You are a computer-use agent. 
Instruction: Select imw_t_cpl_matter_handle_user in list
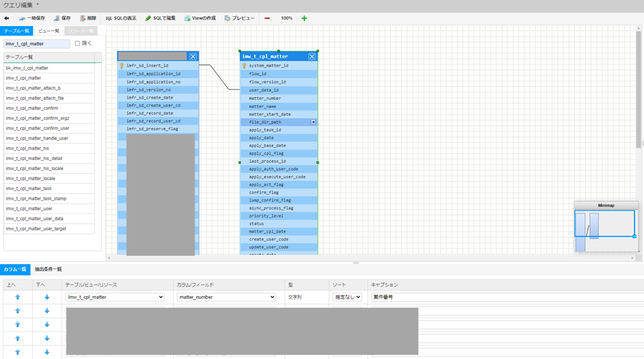(49, 138)
